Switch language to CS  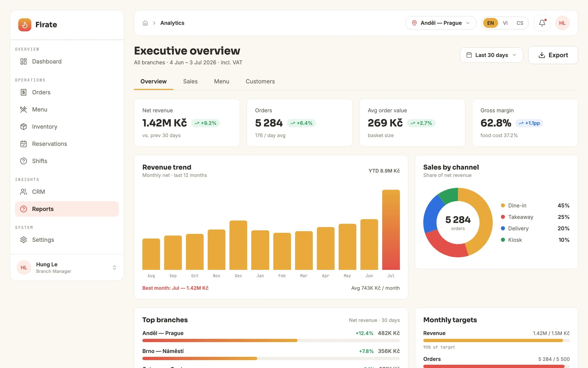(x=520, y=23)
